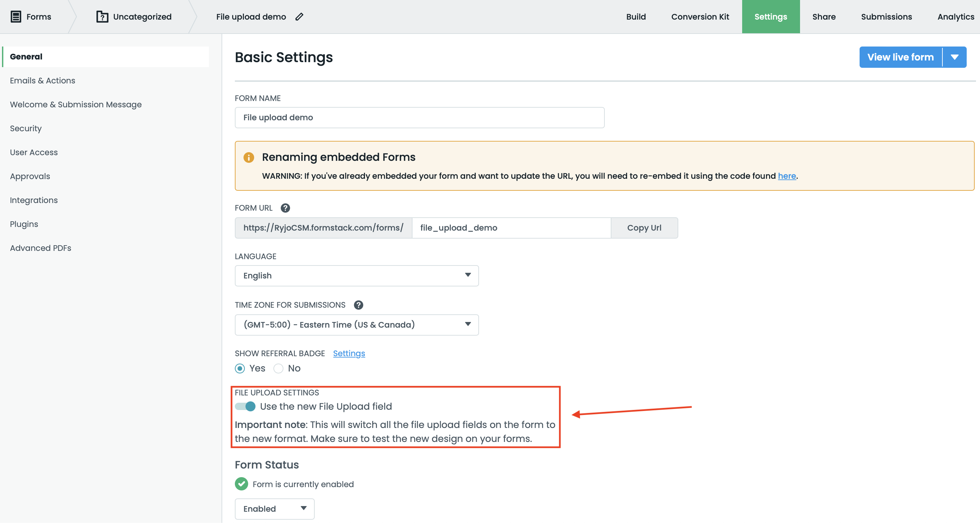
Task: Expand the Time Zone for Submissions dropdown
Action: pyautogui.click(x=357, y=325)
